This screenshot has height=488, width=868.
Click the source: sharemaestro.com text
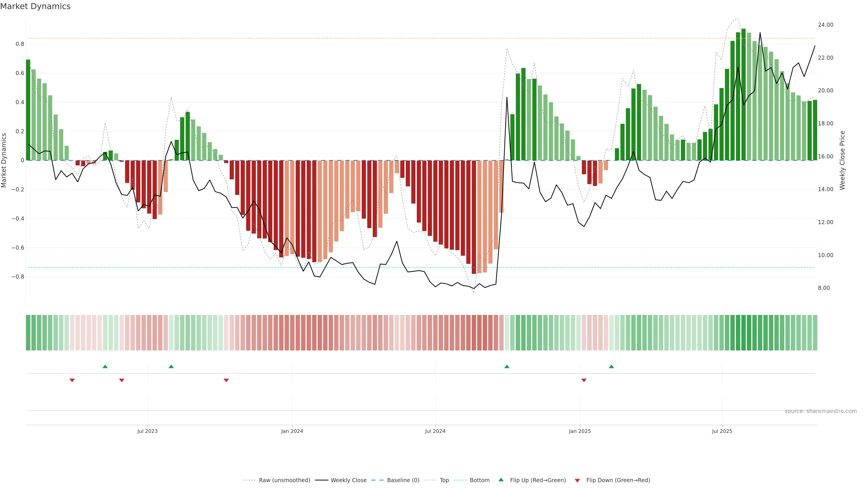tap(821, 411)
